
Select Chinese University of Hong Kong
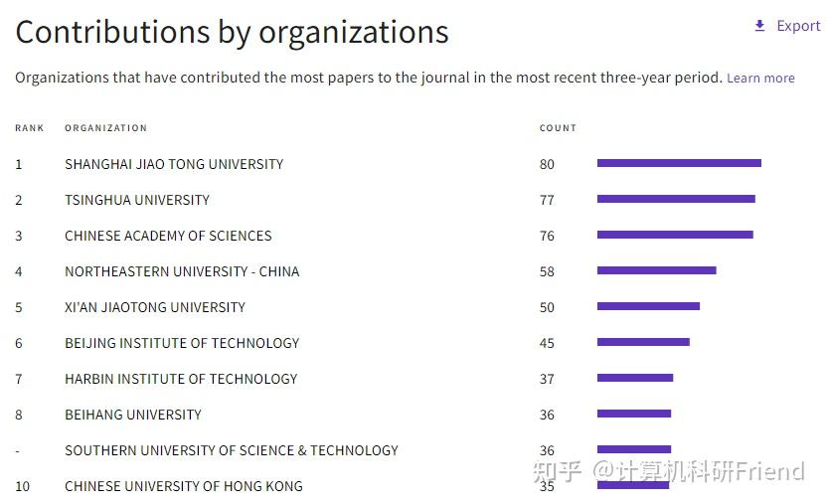click(x=184, y=486)
